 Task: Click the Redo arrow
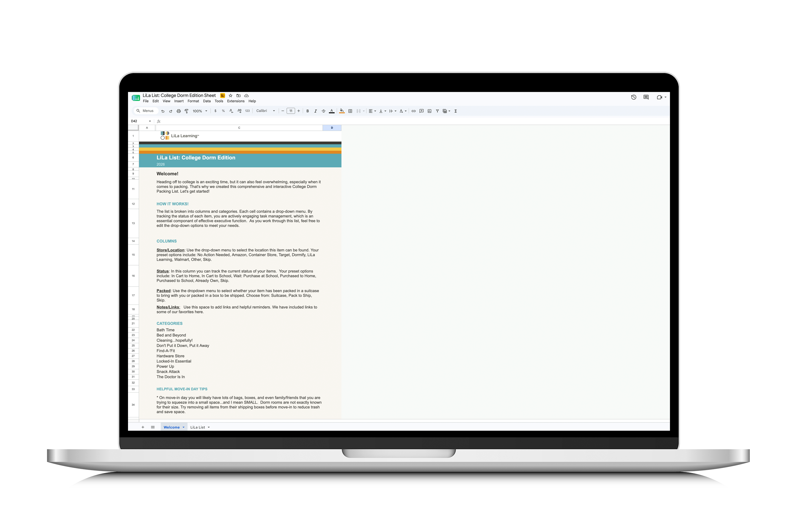coord(171,111)
